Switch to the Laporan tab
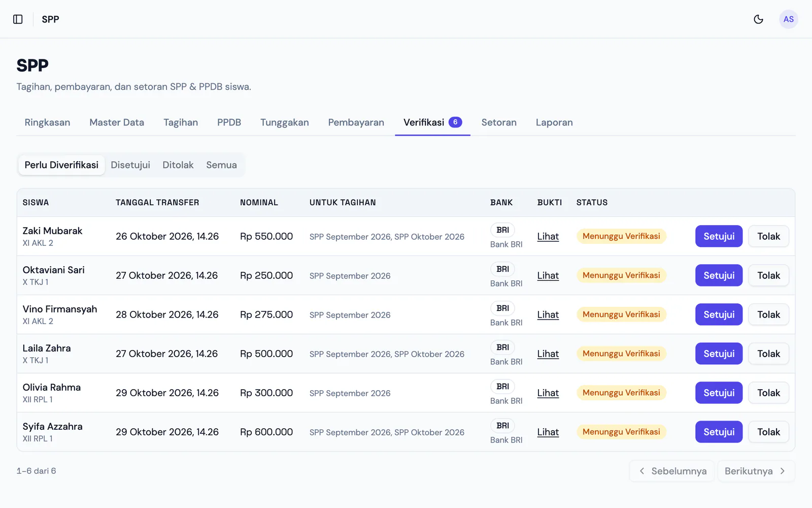This screenshot has width=812, height=508. coord(554,122)
